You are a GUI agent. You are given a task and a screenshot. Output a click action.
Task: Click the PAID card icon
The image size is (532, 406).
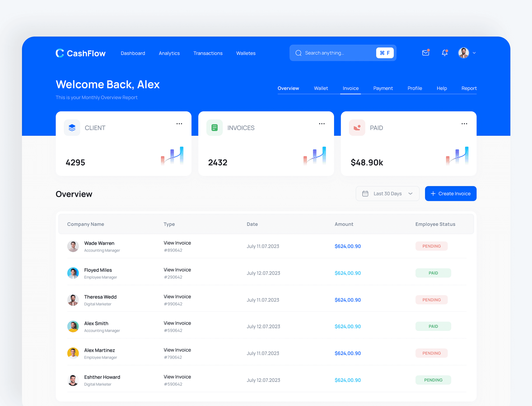point(357,128)
